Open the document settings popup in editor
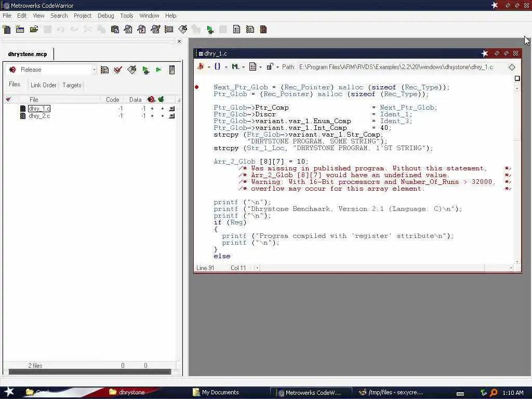This screenshot has width=532, height=399. coord(253,66)
